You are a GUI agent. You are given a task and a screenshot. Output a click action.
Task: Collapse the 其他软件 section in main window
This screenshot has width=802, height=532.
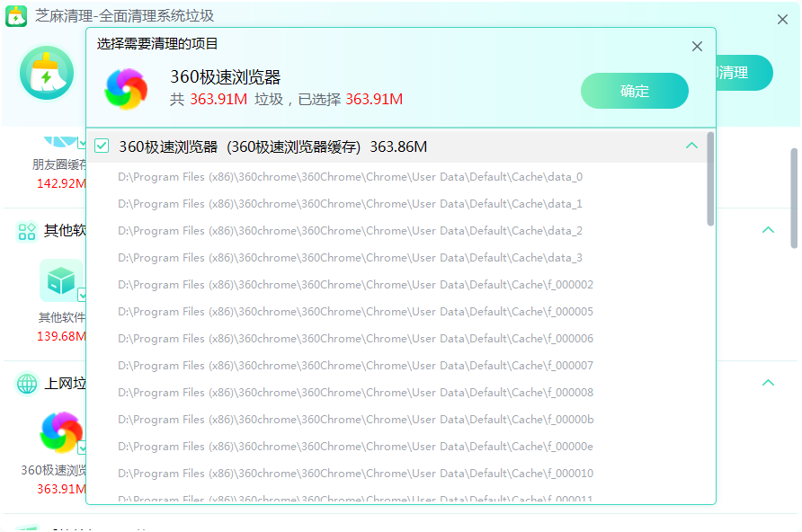pos(768,230)
